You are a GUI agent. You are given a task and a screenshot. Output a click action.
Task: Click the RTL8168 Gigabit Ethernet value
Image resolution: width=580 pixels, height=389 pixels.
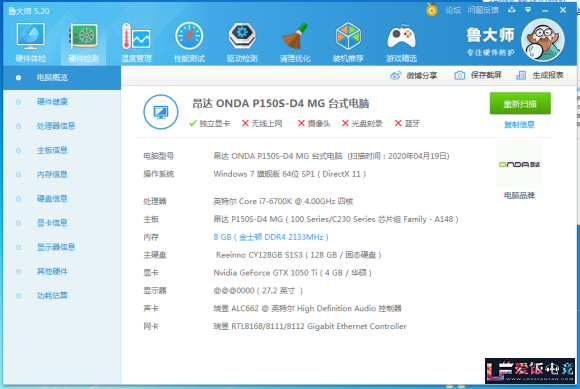(310, 326)
